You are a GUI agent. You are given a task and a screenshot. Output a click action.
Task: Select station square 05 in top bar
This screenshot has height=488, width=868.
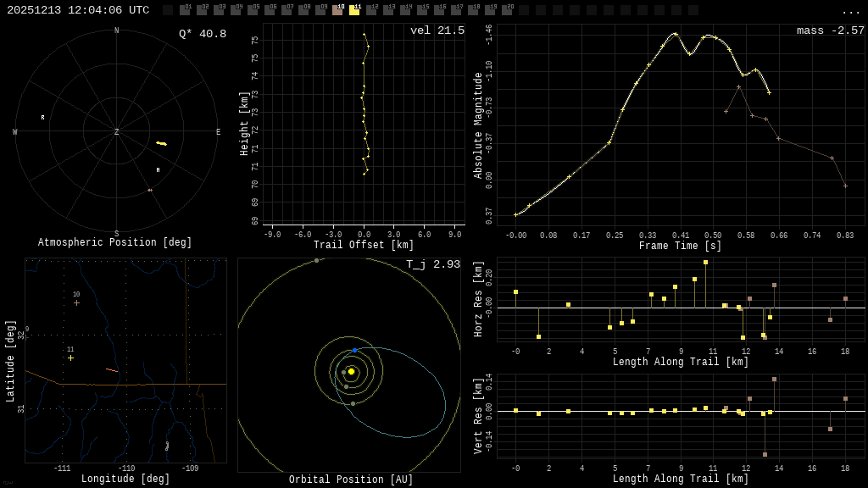pyautogui.click(x=253, y=10)
